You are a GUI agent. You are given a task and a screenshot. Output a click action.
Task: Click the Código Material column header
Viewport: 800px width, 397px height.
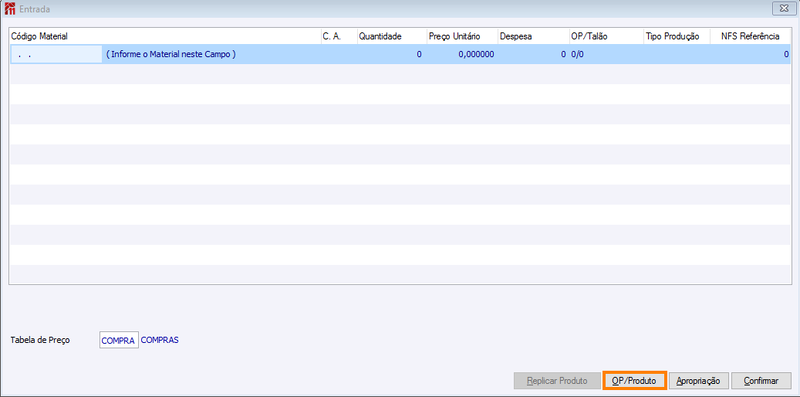tap(164, 36)
